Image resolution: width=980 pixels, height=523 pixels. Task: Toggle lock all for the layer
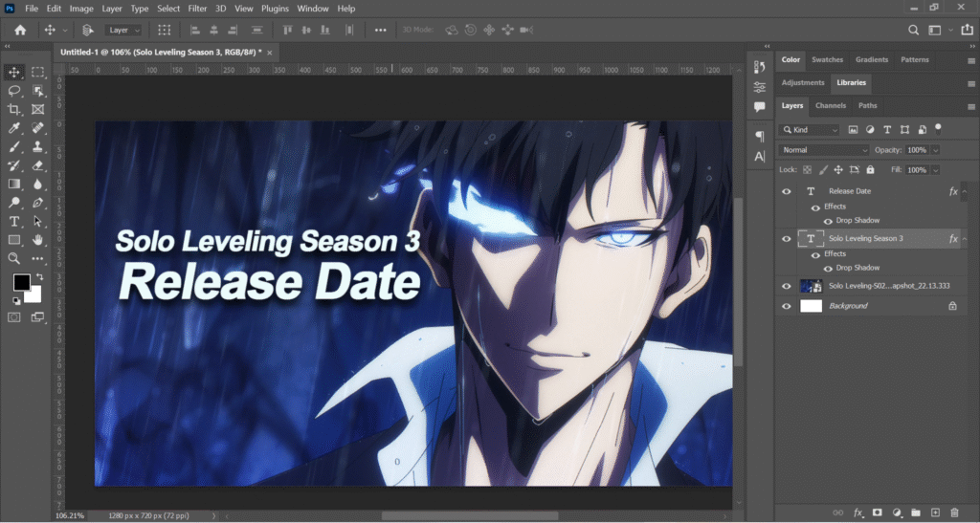click(870, 170)
